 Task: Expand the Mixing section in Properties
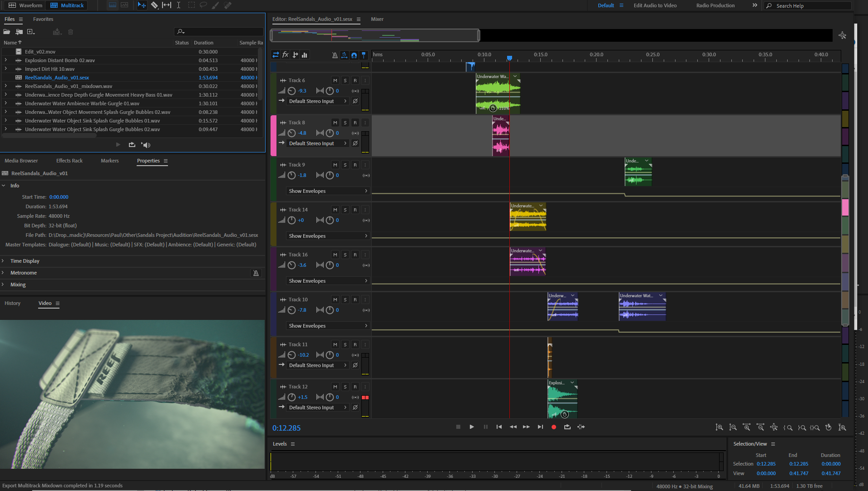pyautogui.click(x=18, y=285)
